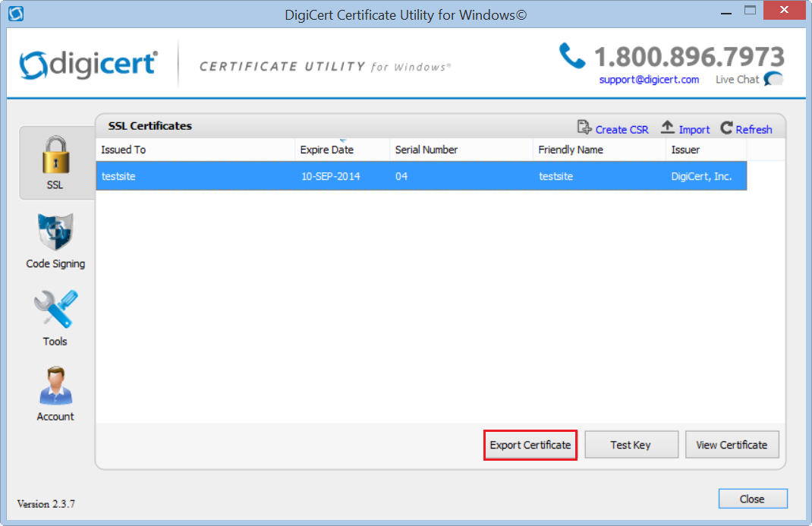Click the Refresh circular arrow icon
The width and height of the screenshot is (812, 526).
pyautogui.click(x=727, y=128)
